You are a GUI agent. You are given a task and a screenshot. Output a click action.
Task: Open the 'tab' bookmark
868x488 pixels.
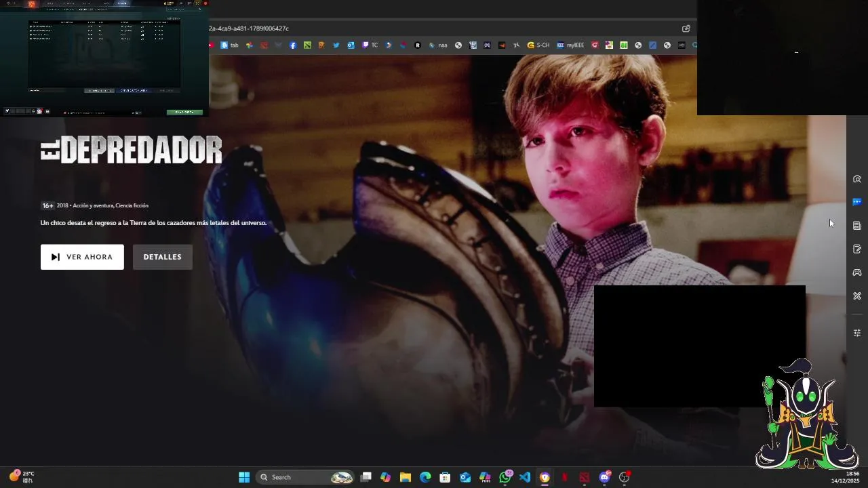pos(229,45)
